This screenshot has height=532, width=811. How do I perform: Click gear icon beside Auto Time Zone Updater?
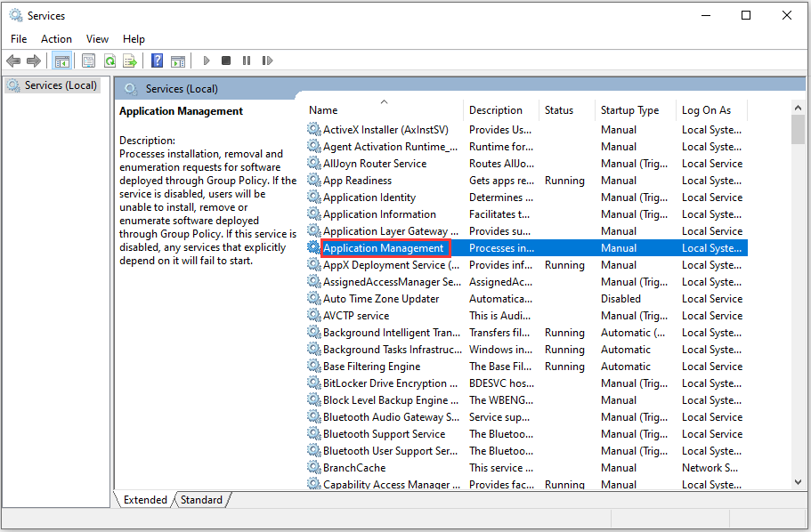click(314, 298)
